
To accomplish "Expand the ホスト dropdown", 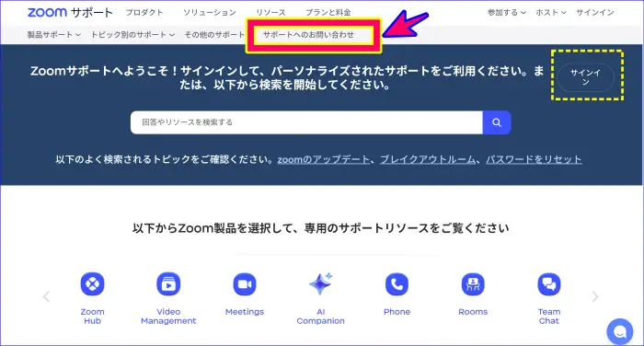I will coord(551,13).
